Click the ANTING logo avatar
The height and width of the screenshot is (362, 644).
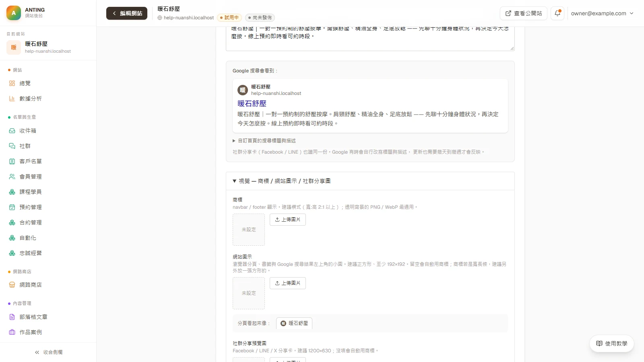click(14, 13)
